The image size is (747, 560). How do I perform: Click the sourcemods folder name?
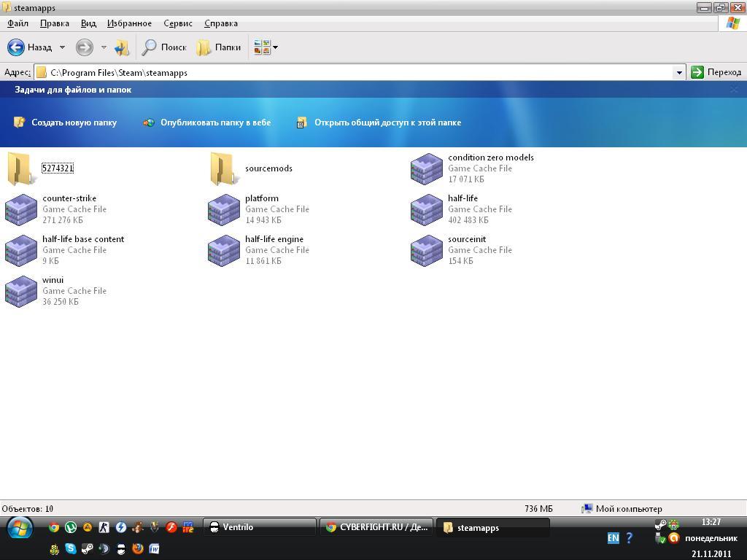(x=268, y=168)
